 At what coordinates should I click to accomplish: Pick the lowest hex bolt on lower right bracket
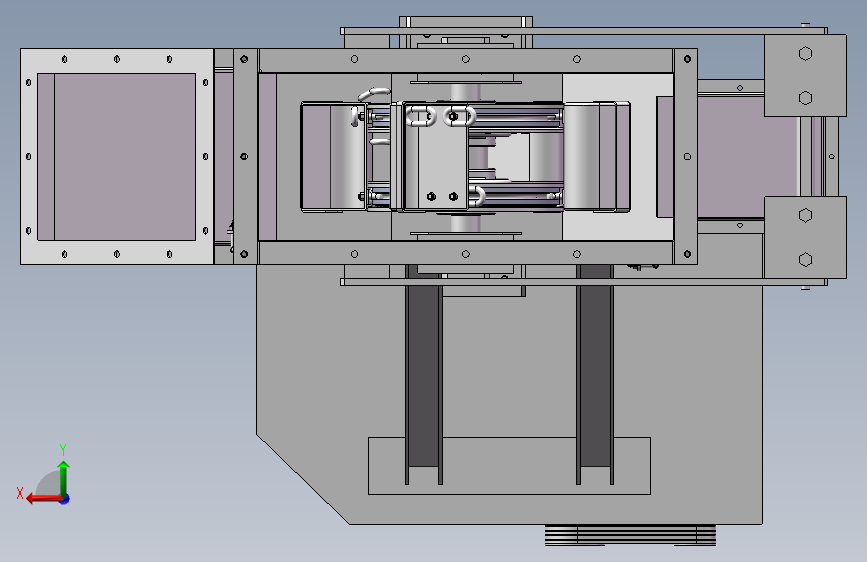tap(806, 259)
